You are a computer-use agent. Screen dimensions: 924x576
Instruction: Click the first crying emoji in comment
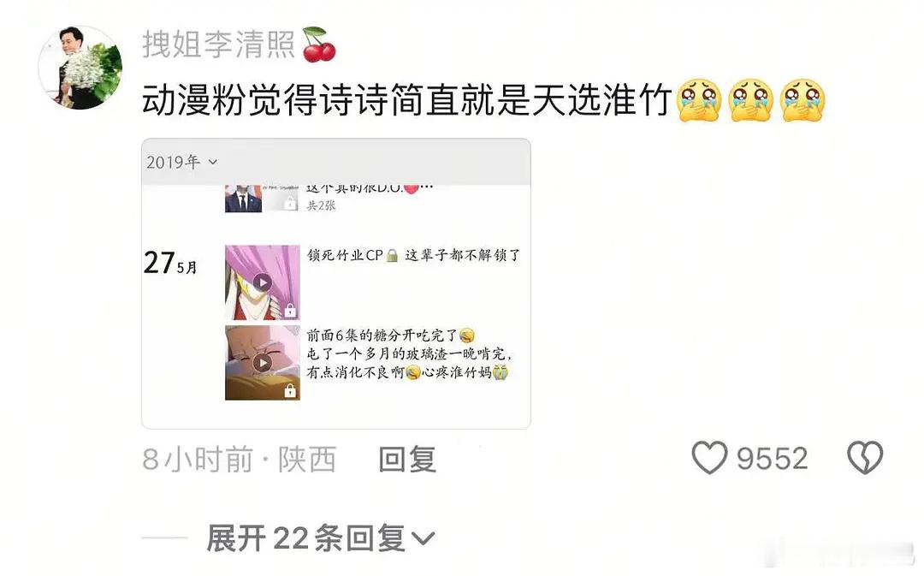[x=699, y=99]
